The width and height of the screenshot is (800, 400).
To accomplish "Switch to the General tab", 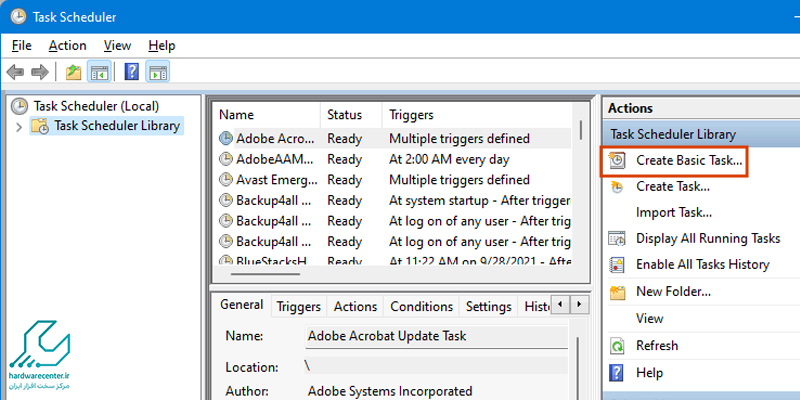I will pos(242,305).
